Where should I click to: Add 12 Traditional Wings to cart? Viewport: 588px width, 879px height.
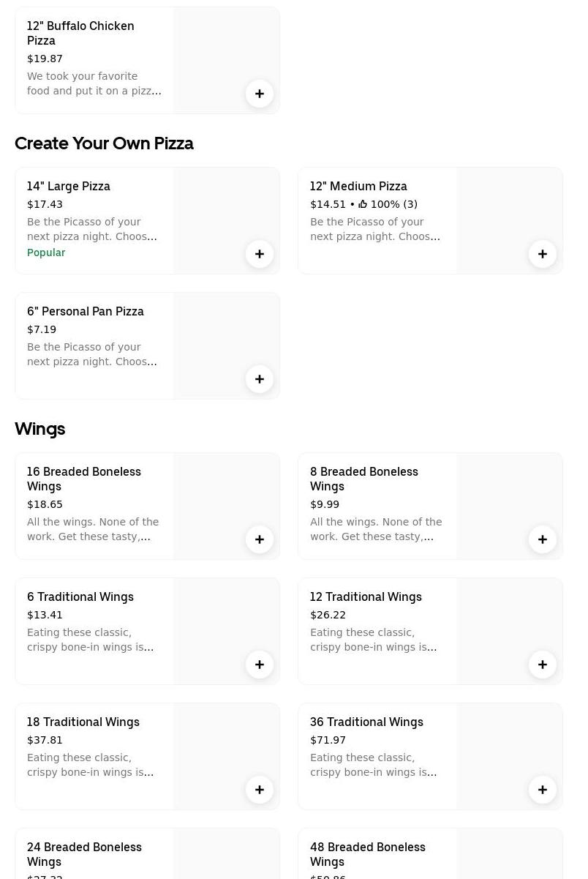tap(543, 665)
